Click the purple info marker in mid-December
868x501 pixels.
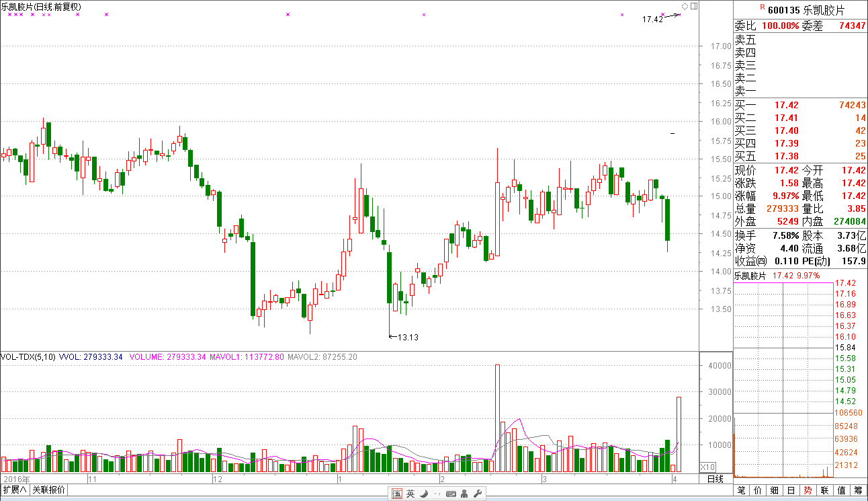pos(288,14)
